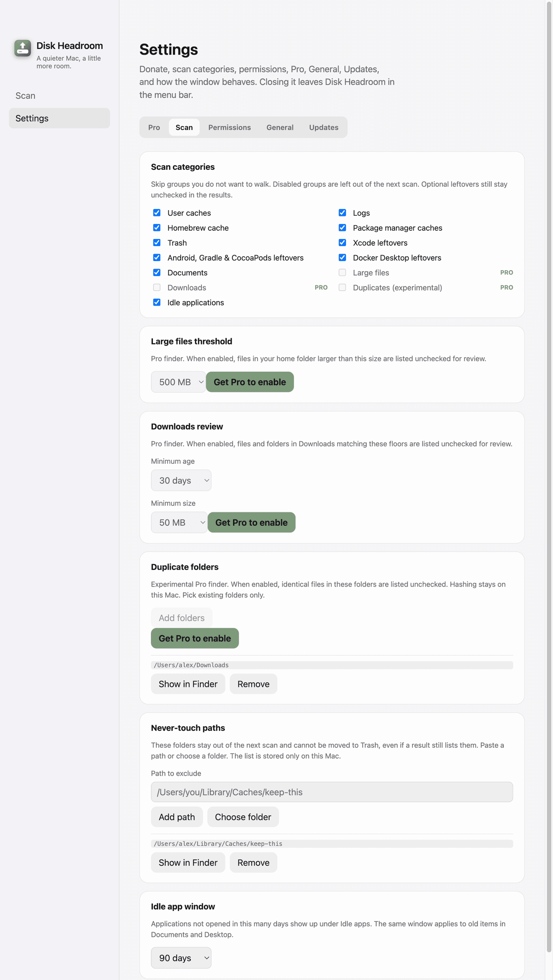Click the Add path button
This screenshot has width=553, height=980.
177,817
